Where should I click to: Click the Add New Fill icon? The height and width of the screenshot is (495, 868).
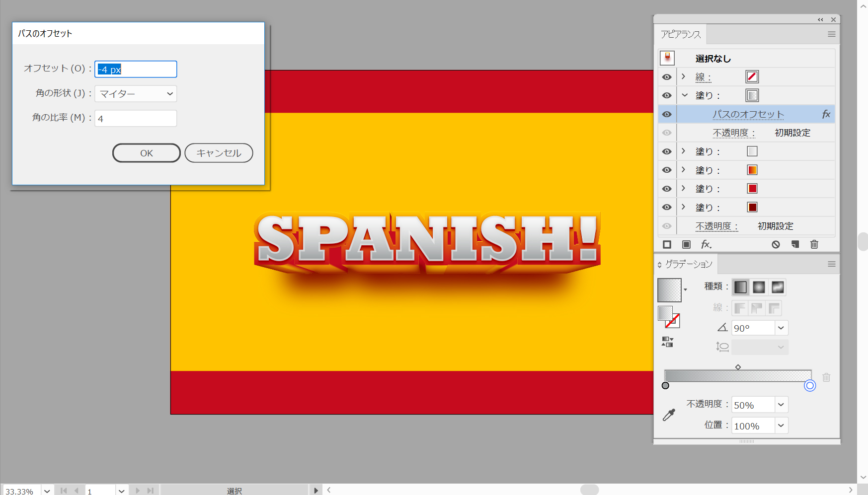(686, 244)
